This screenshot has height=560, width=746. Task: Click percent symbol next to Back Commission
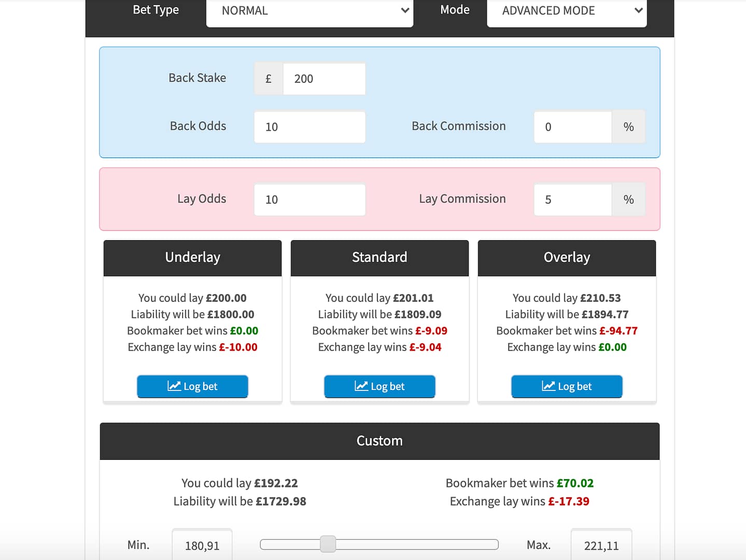[628, 127]
